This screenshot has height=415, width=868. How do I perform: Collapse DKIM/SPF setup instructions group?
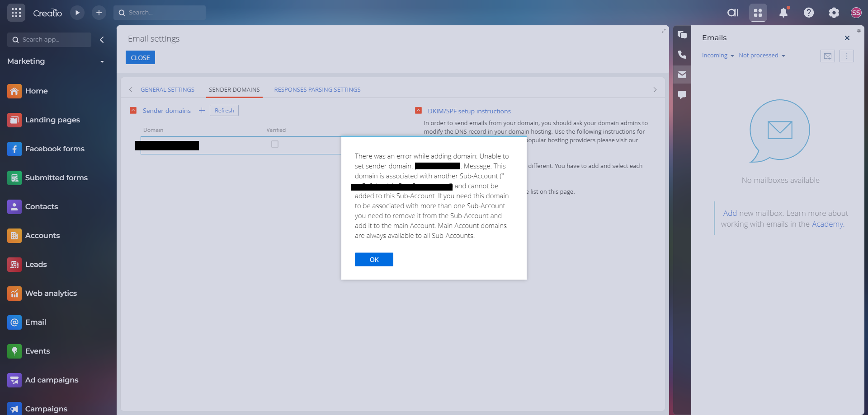pos(418,111)
